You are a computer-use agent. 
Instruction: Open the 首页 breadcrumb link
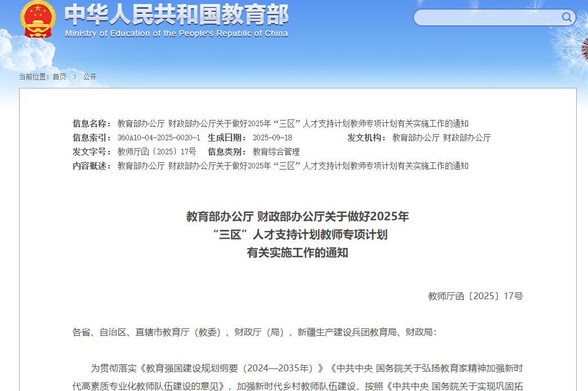[59, 76]
